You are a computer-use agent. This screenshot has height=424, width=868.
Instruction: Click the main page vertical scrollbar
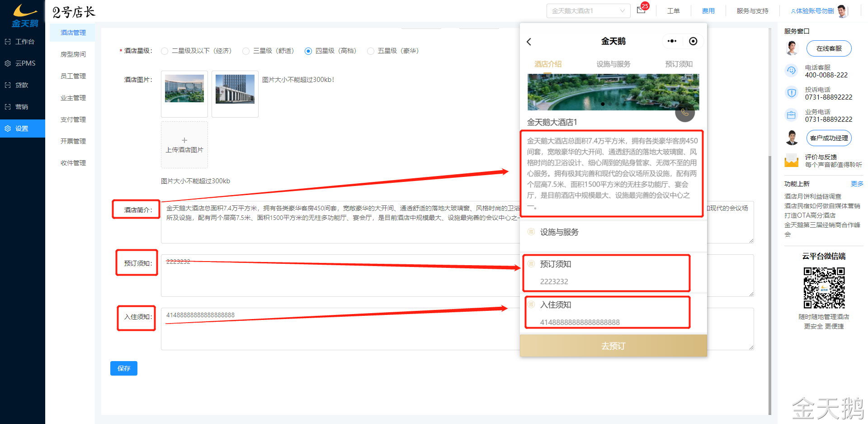770,285
